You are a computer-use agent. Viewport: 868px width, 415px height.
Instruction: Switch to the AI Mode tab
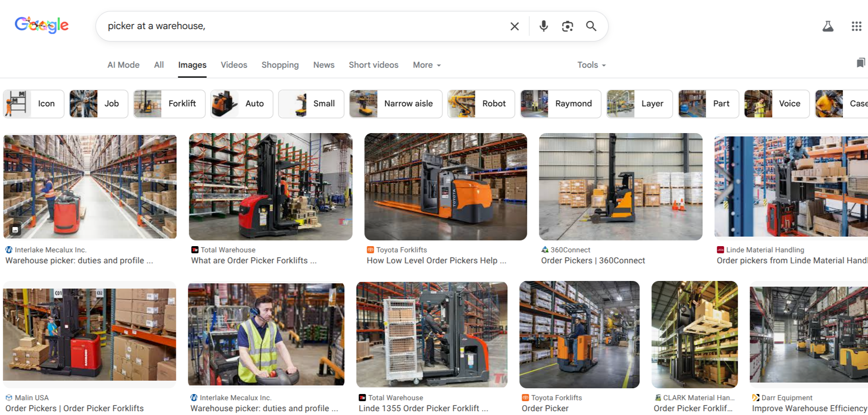pyautogui.click(x=124, y=65)
